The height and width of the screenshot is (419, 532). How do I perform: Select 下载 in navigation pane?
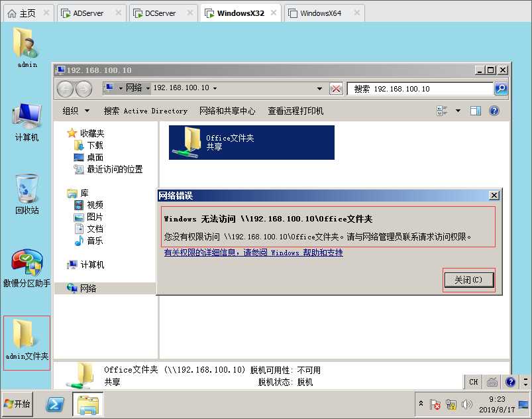point(89,145)
